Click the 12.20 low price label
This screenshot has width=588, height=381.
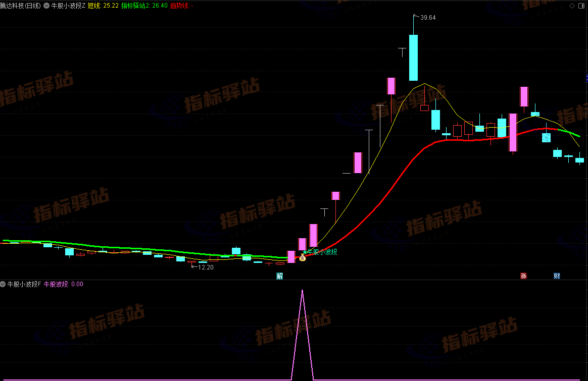click(206, 267)
